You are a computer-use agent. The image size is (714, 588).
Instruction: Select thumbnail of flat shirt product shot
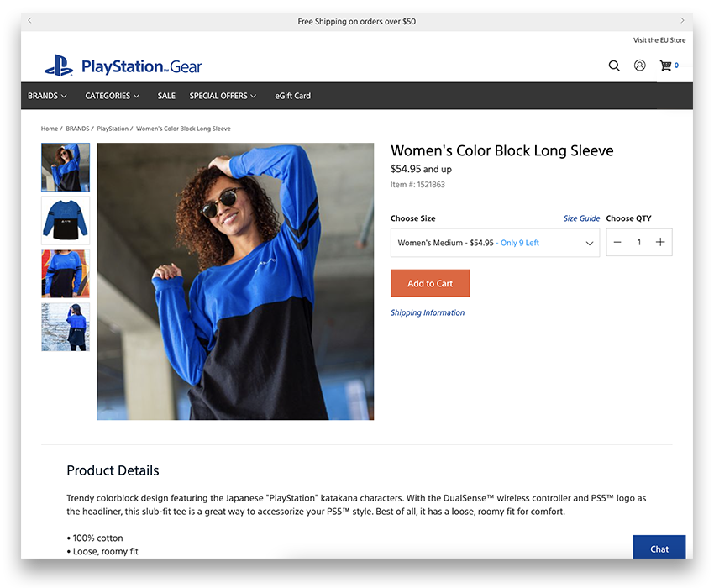click(66, 220)
